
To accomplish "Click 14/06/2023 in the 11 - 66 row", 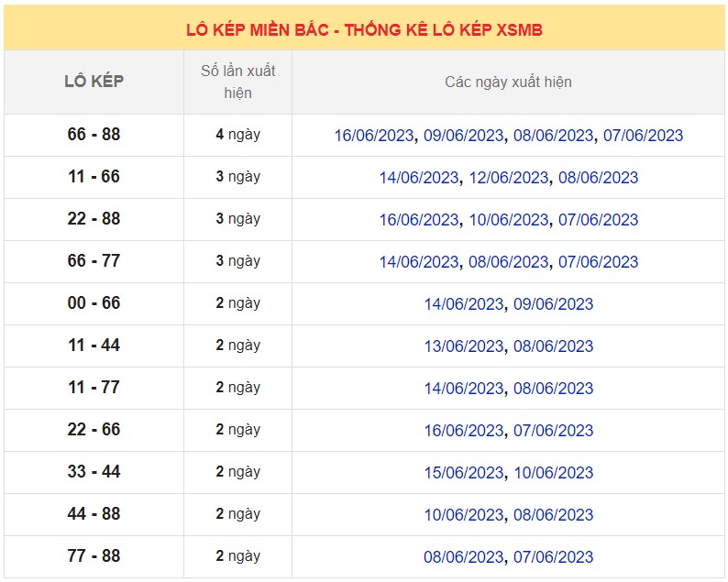I will (x=419, y=178).
